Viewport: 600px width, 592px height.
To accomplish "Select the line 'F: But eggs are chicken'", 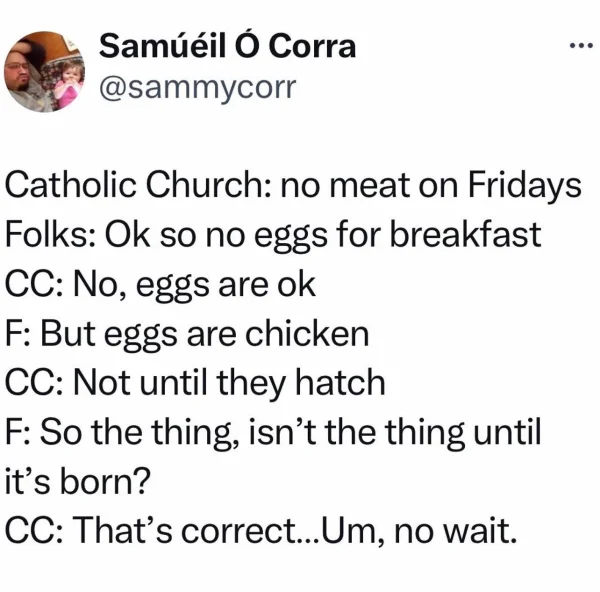I will [187, 334].
